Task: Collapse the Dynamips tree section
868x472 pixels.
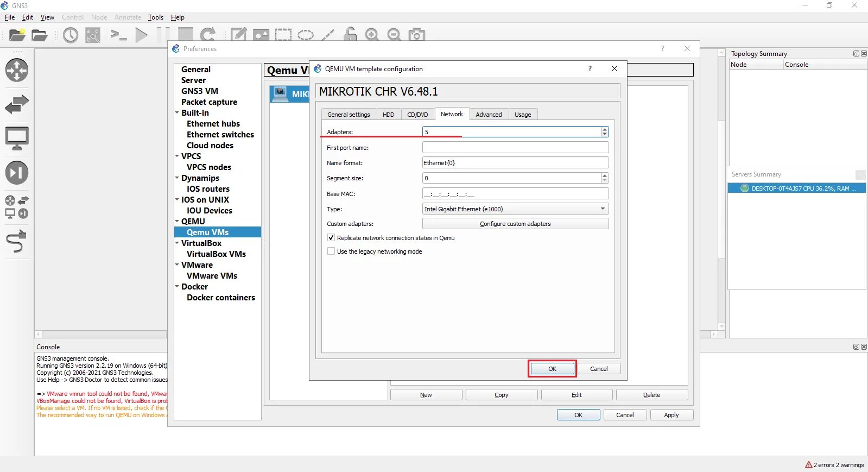Action: click(x=177, y=178)
